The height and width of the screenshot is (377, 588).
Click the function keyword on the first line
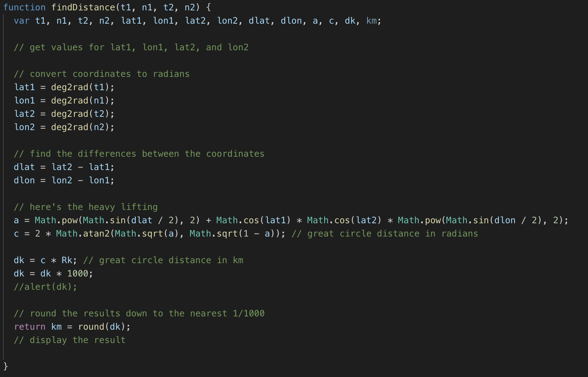[x=24, y=7]
